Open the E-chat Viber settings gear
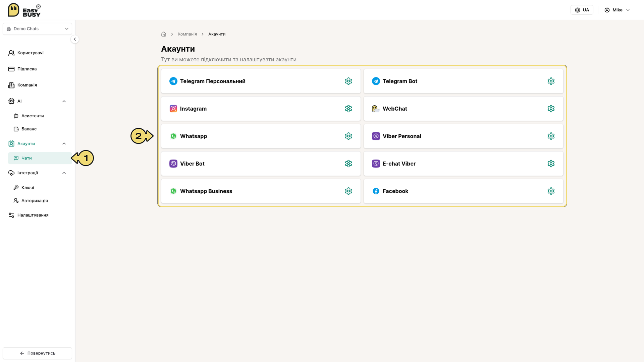 (551, 164)
